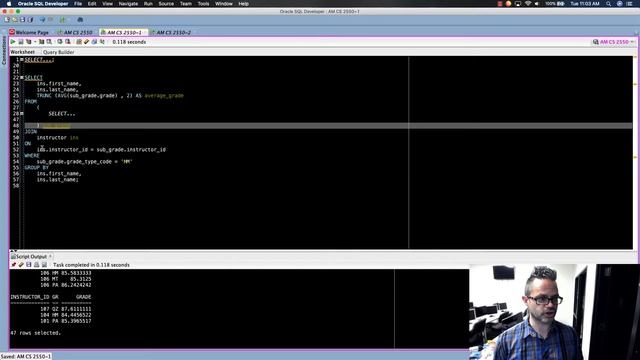Switch to the AM CS 2550 tab
640x360 pixels.
75,32
